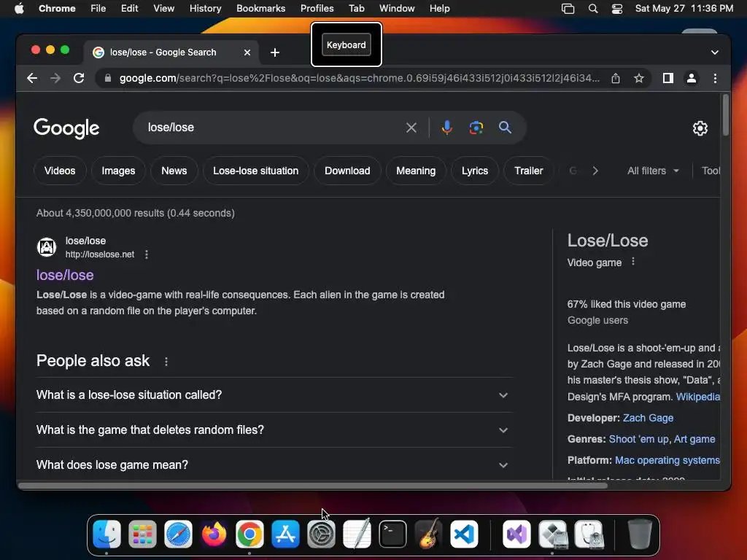Image resolution: width=747 pixels, height=560 pixels.
Task: Open the Shoot 'em up genre link
Action: tap(638, 439)
